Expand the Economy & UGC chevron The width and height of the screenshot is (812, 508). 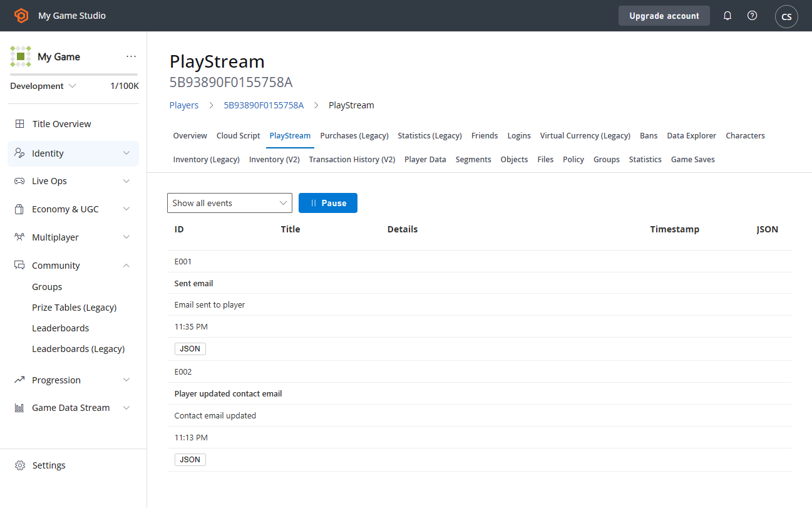[x=126, y=209]
